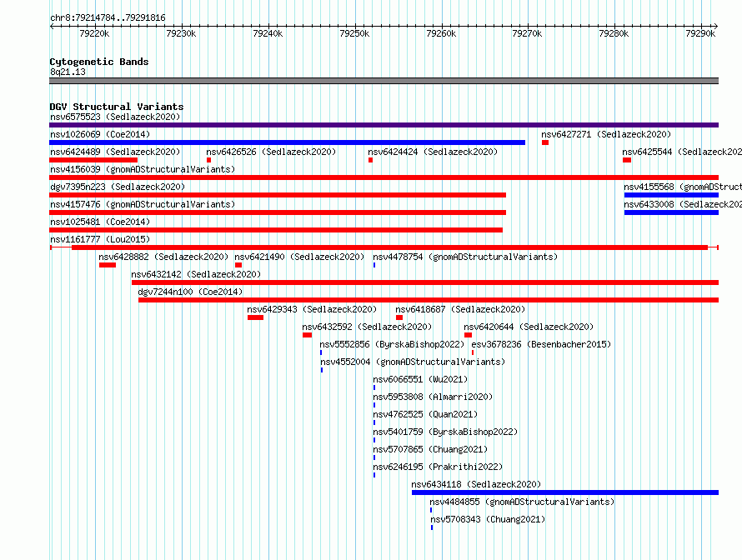Click the small red nsv6427271 marker
This screenshot has width=742, height=560.
(x=545, y=142)
